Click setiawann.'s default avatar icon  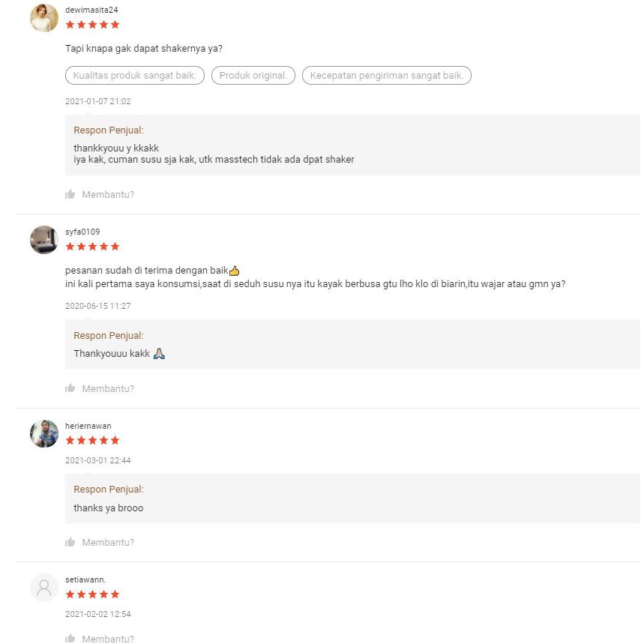44,588
